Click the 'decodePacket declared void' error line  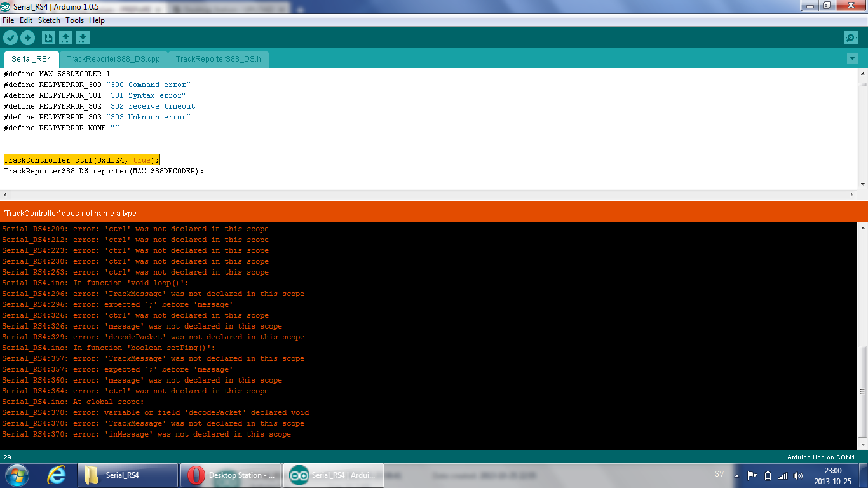pyautogui.click(x=155, y=412)
